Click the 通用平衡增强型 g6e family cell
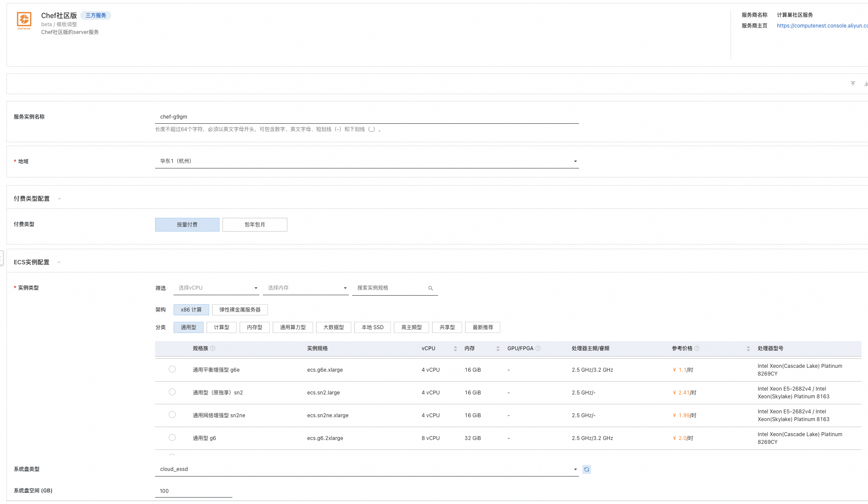This screenshot has height=504, width=868. point(216,370)
